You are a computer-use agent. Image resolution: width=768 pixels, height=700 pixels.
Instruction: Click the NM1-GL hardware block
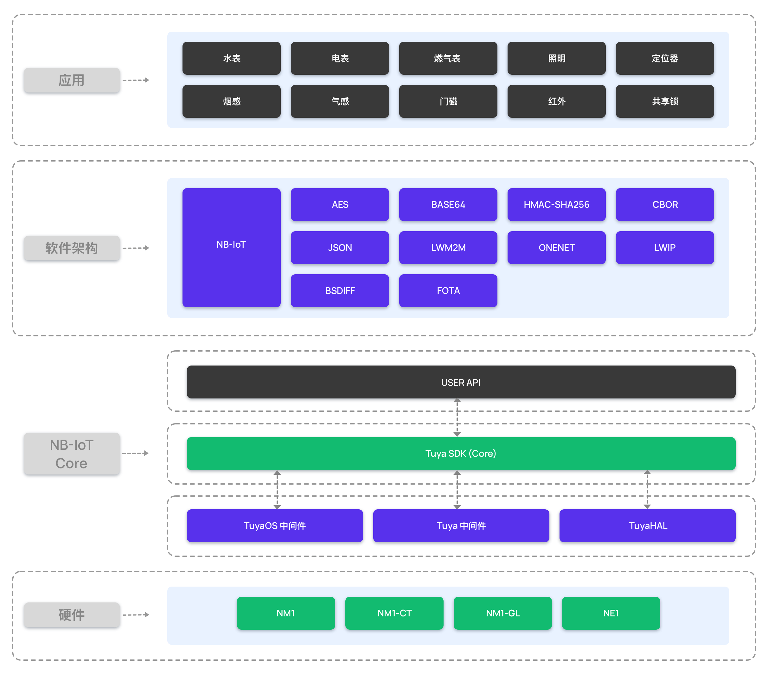pos(502,613)
